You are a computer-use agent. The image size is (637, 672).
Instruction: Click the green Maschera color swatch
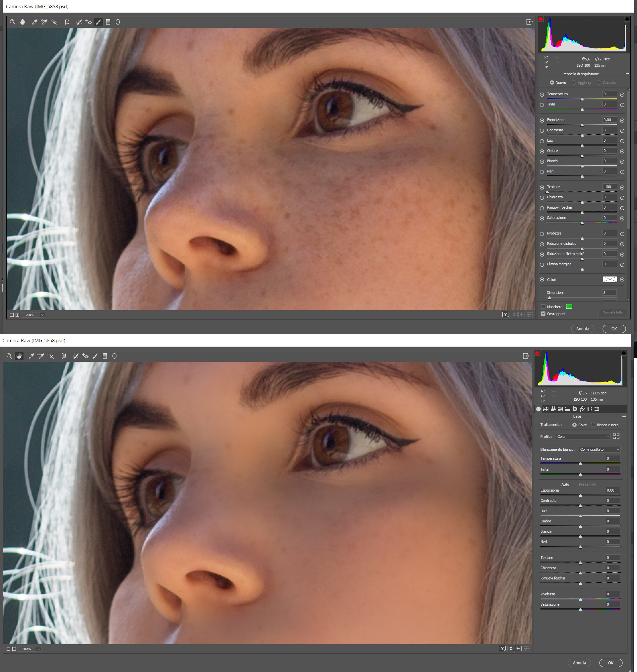pos(569,306)
